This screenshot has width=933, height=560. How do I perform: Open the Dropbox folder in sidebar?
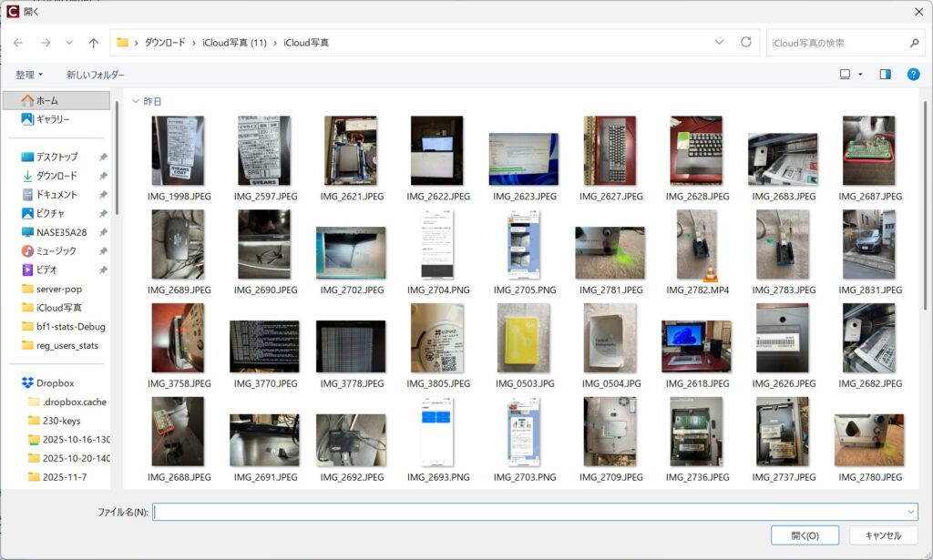(55, 383)
